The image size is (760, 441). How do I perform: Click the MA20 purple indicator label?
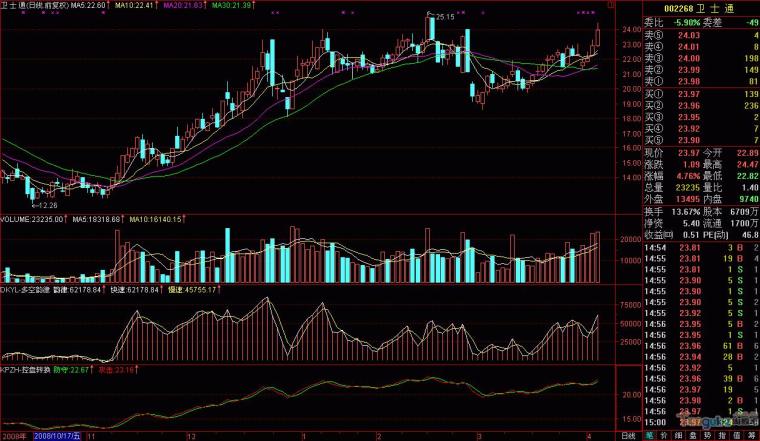(x=183, y=5)
